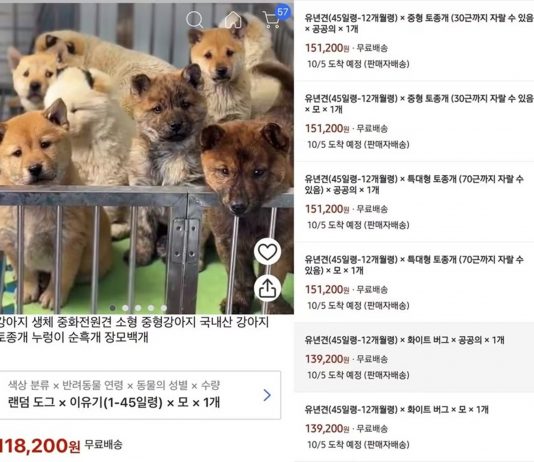Choose 특대형 토종개 모 option
The width and height of the screenshot is (534, 462).
pyautogui.click(x=414, y=282)
